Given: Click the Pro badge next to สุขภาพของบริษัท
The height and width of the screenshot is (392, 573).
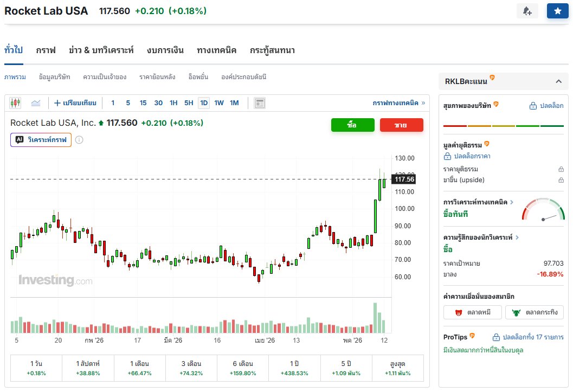Looking at the screenshot, I should coord(496,104).
